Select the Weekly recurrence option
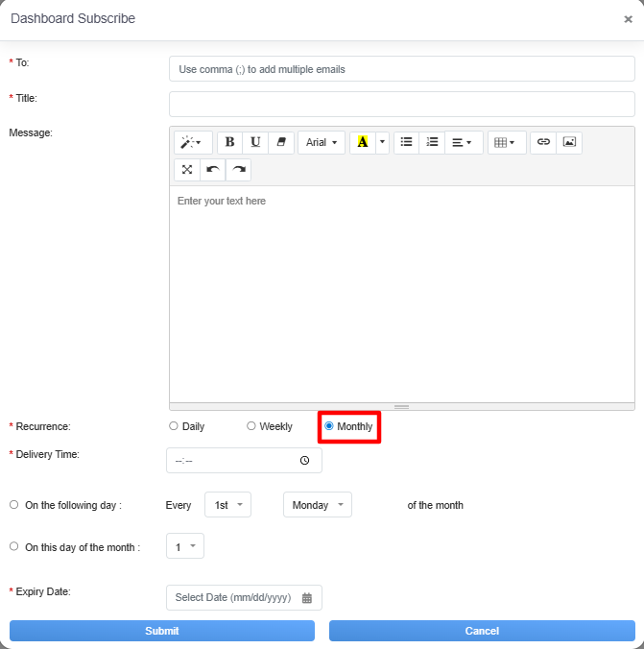This screenshot has width=644, height=649. point(251,426)
